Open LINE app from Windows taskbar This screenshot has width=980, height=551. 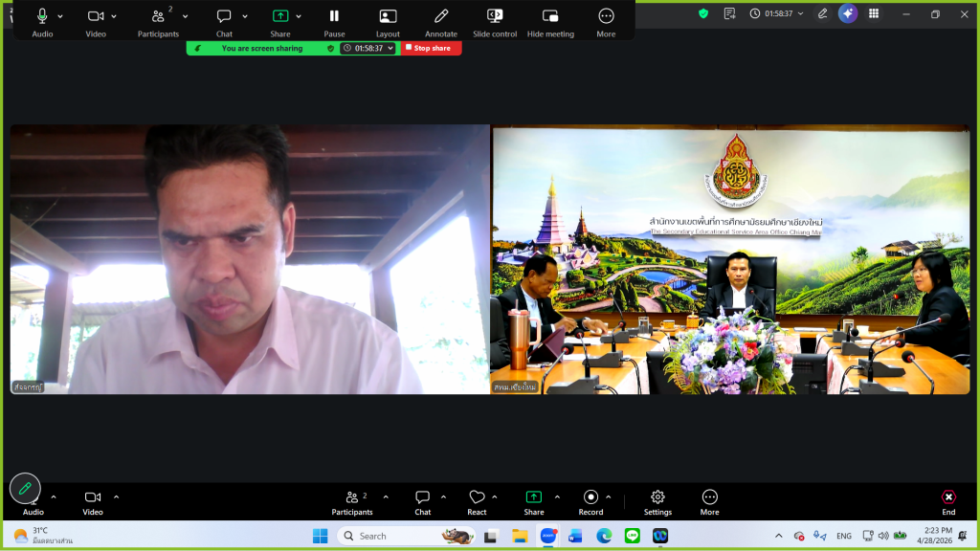click(632, 536)
